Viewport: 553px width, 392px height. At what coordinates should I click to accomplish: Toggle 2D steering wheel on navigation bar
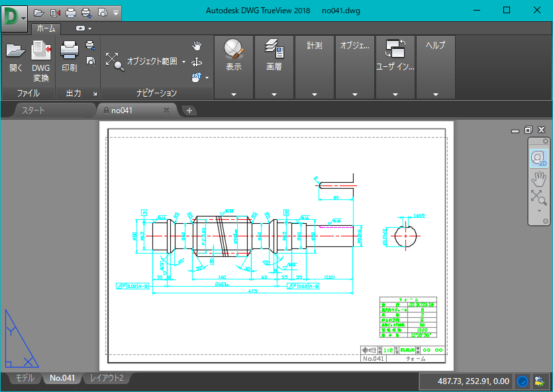click(538, 159)
